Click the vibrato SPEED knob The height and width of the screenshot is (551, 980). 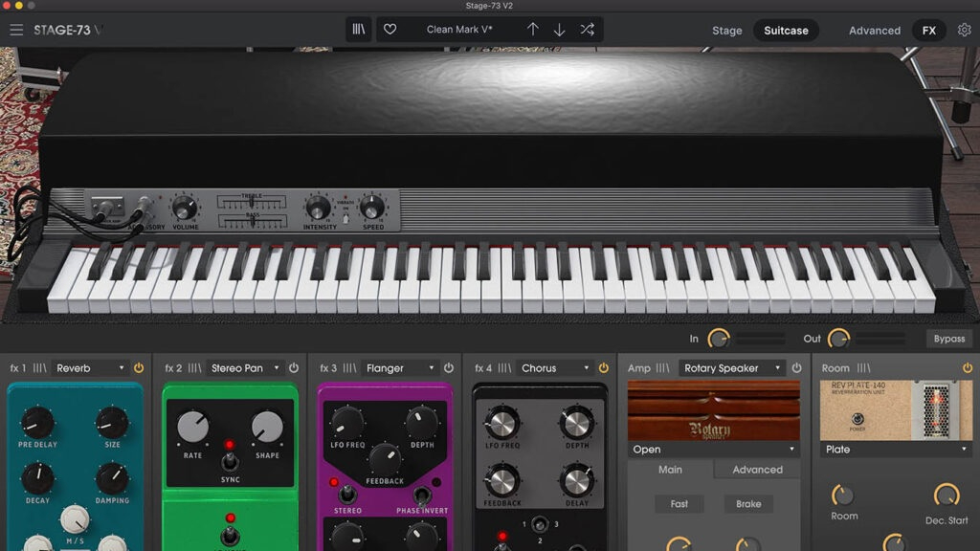[372, 208]
